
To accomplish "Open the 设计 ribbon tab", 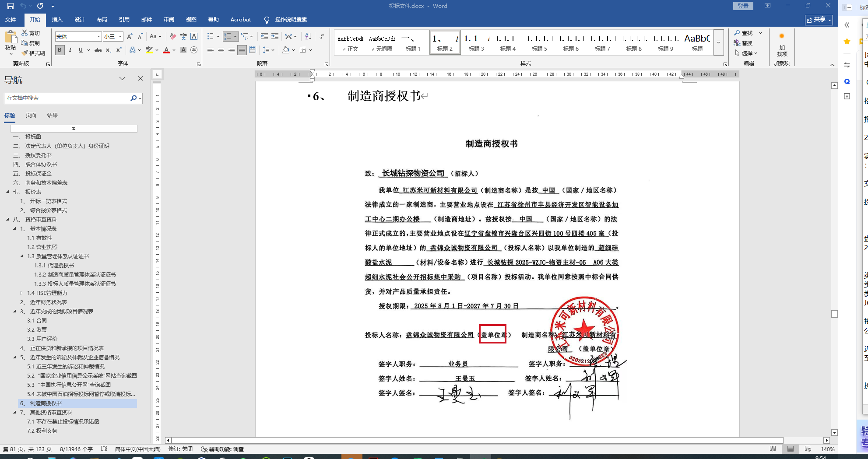I will click(79, 20).
